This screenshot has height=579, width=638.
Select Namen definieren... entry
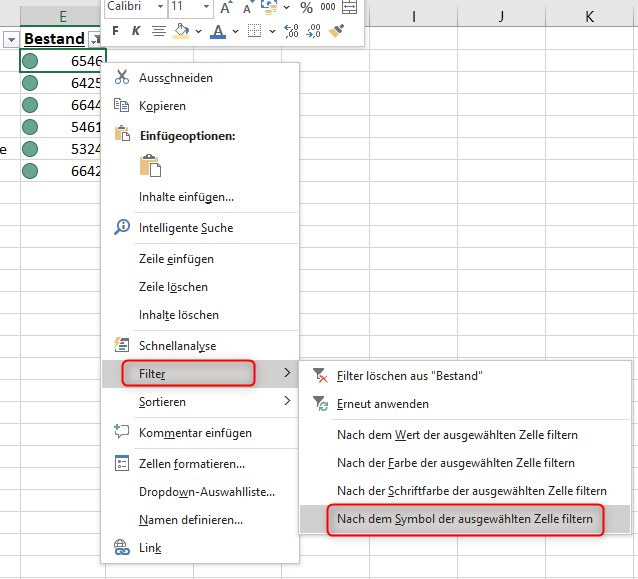200,520
